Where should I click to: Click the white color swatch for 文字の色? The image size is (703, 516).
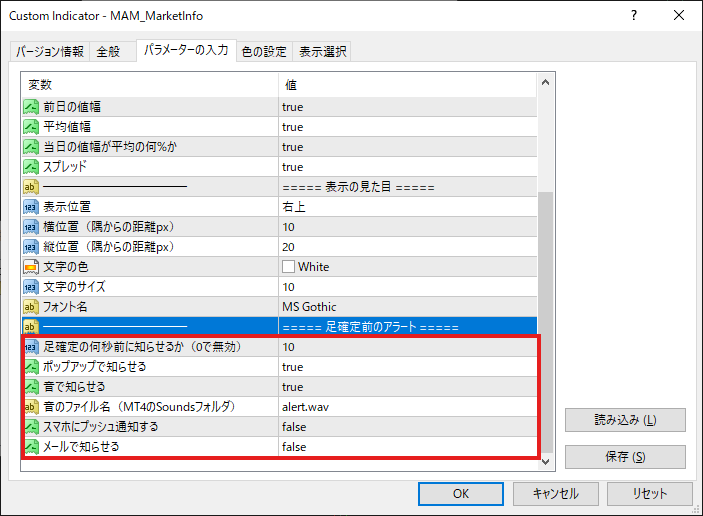(288, 267)
